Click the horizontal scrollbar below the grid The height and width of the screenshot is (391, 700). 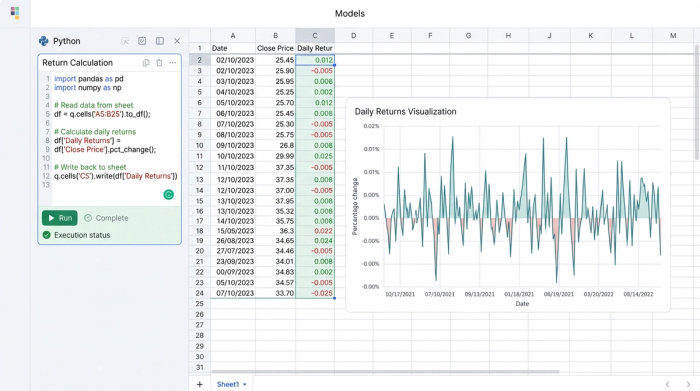click(x=385, y=371)
